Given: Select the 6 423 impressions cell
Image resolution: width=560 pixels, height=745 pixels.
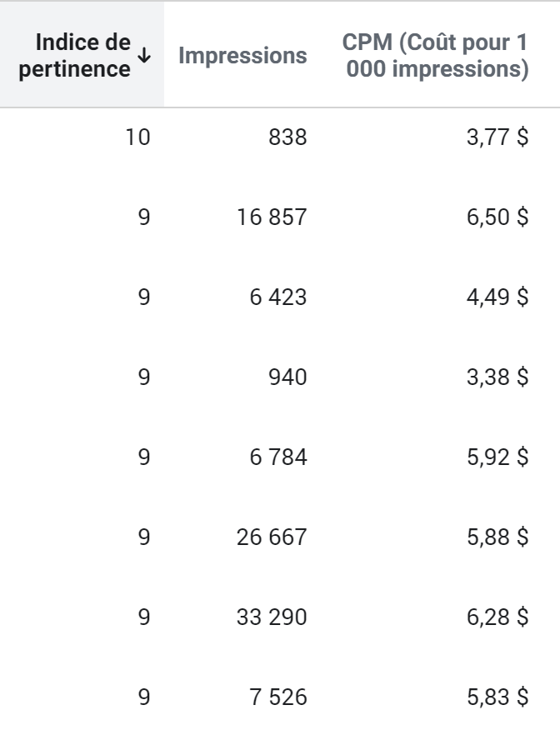Looking at the screenshot, I should (278, 297).
